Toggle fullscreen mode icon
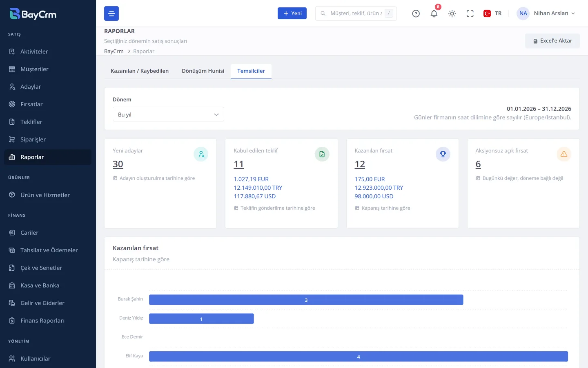 click(x=470, y=13)
